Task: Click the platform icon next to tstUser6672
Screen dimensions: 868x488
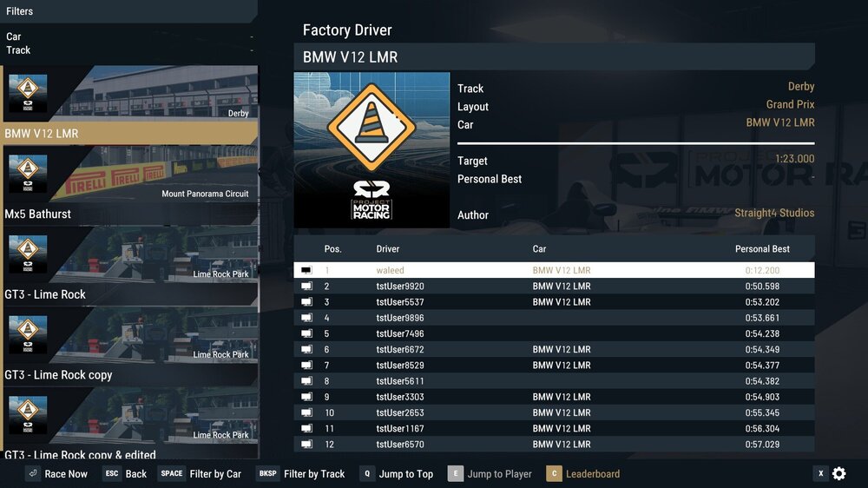Action: click(x=306, y=350)
